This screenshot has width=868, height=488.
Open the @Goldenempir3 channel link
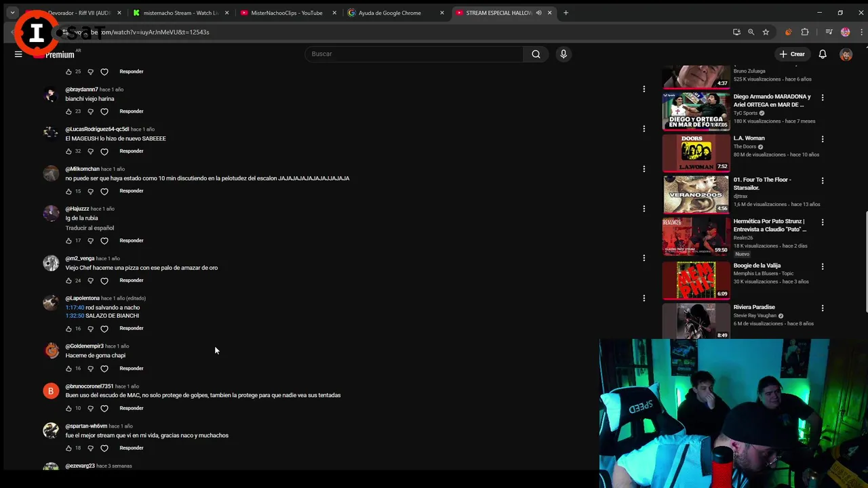tap(84, 346)
